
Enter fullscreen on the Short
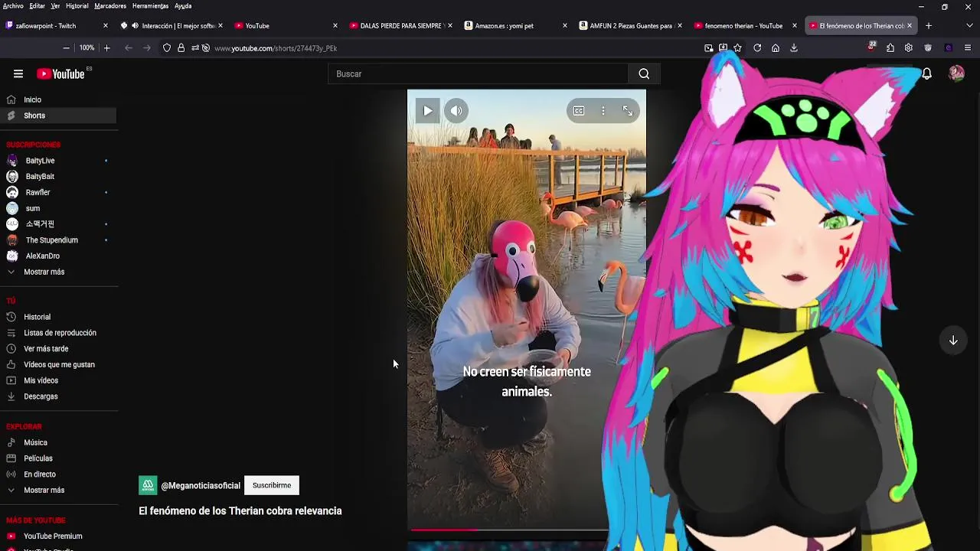[x=628, y=111]
